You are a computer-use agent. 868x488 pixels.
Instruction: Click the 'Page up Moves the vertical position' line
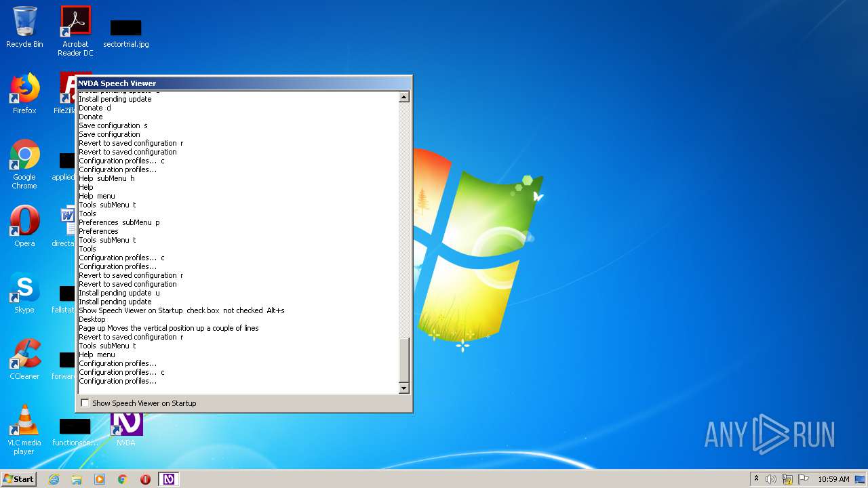tap(169, 328)
